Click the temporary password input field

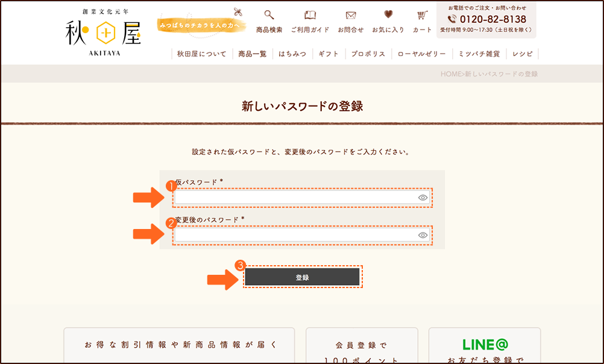click(x=294, y=198)
